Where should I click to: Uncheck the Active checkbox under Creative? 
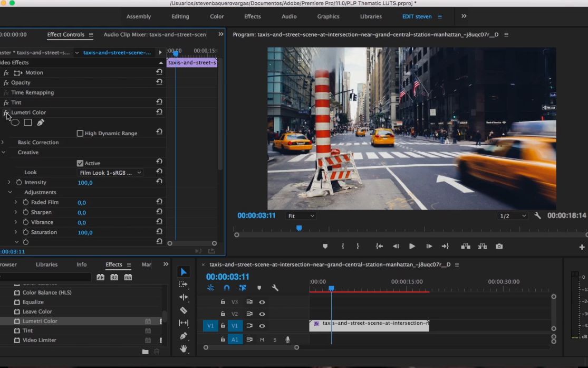pos(80,163)
